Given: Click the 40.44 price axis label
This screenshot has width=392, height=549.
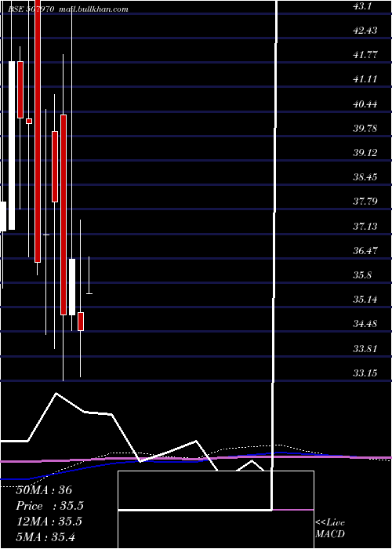Looking at the screenshot, I should tap(365, 104).
